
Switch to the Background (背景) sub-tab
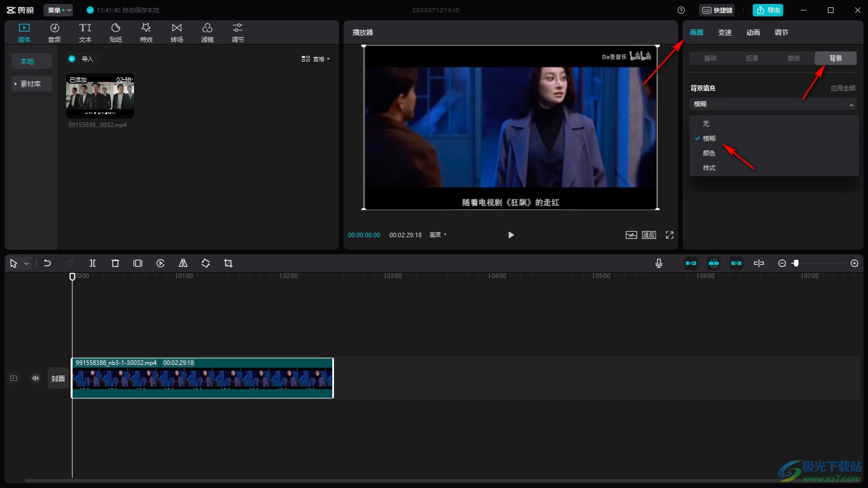tap(836, 58)
